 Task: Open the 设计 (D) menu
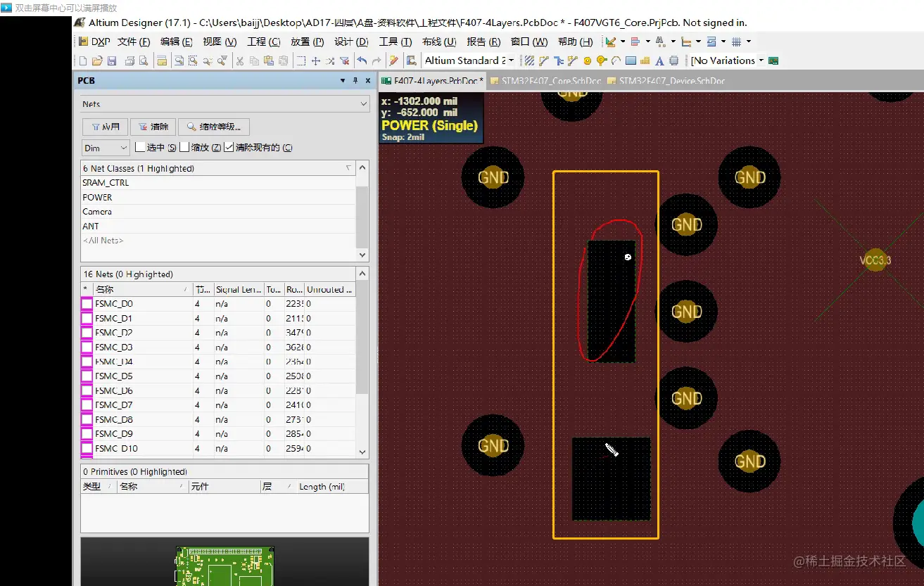[352, 42]
